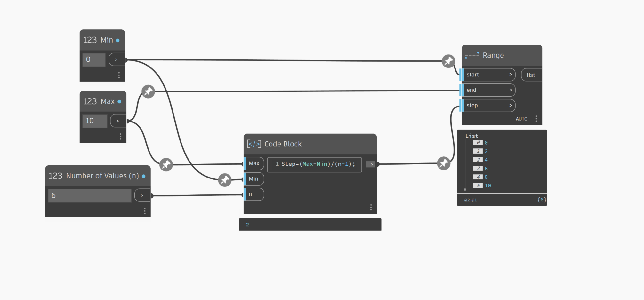The image size is (644, 300).
Task: Expand the Range start port chevron
Action: click(x=511, y=75)
